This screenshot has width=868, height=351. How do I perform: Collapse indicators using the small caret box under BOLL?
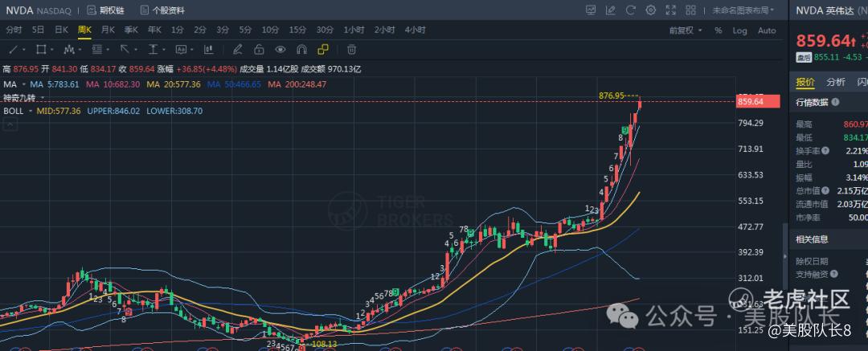[x=10, y=125]
